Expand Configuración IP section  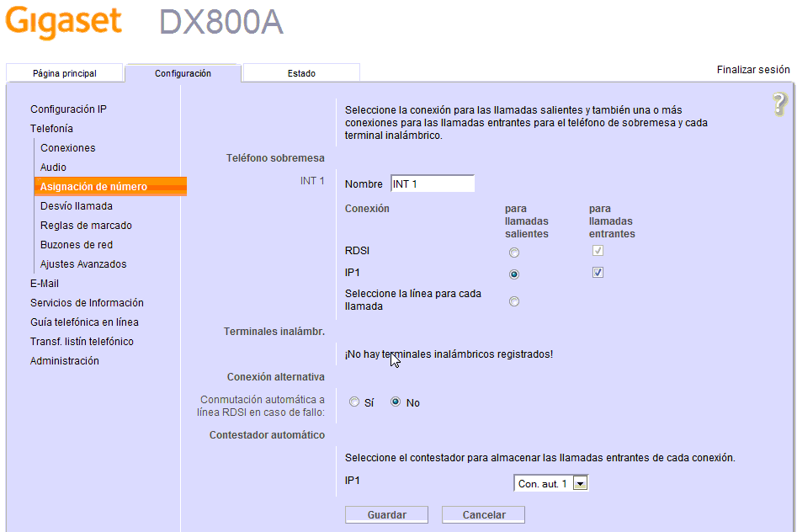(68, 109)
